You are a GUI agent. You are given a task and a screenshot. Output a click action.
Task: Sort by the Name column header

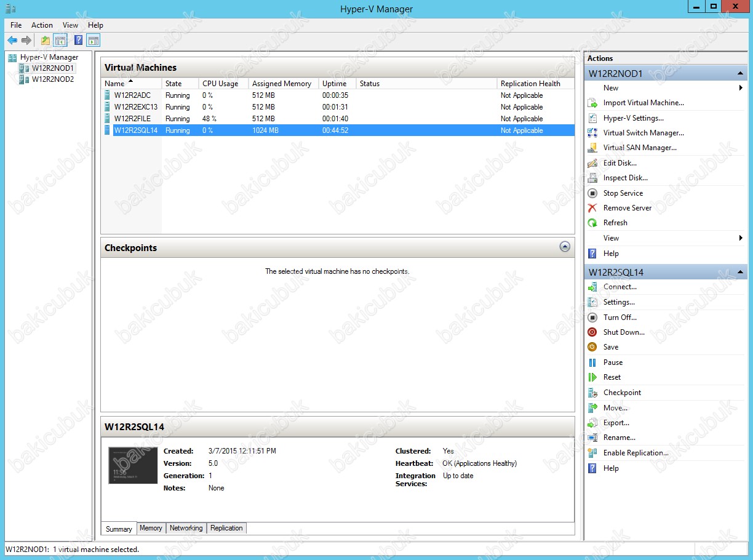coord(131,84)
